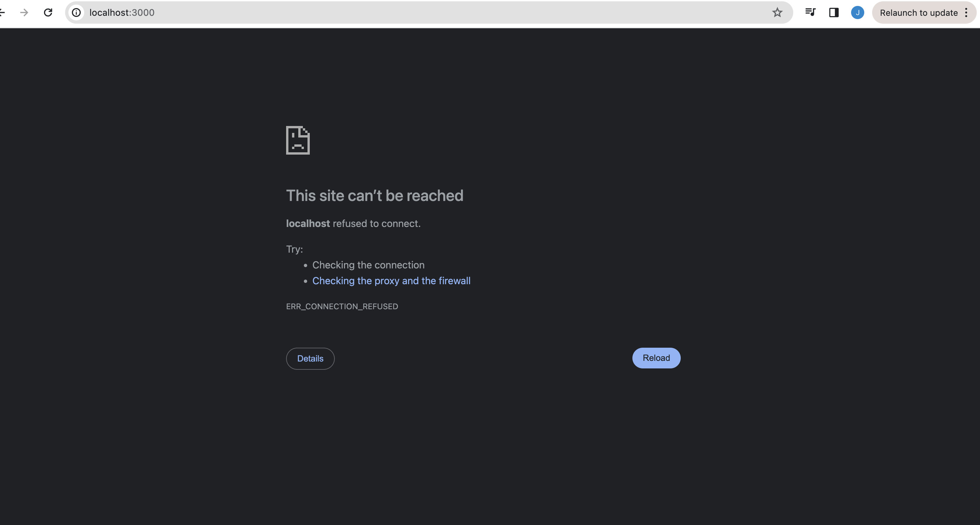Image resolution: width=980 pixels, height=525 pixels.
Task: Click the "Checking the connection" suggestion
Action: (368, 265)
